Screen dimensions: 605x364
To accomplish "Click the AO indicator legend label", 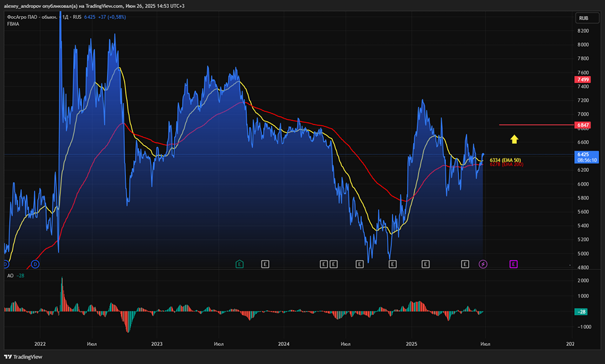I will tap(10, 276).
